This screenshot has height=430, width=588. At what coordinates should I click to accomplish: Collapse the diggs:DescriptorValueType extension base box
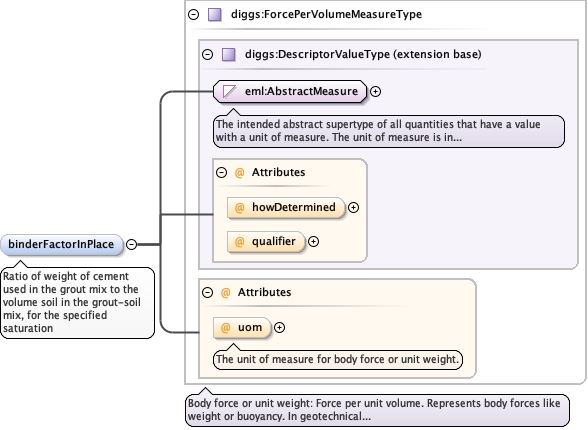pyautogui.click(x=207, y=54)
